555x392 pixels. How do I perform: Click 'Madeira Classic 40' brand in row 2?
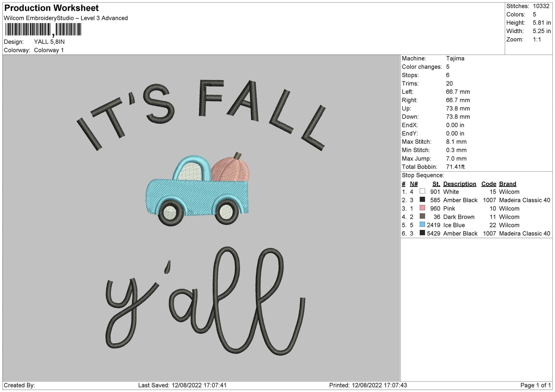pyautogui.click(x=525, y=200)
